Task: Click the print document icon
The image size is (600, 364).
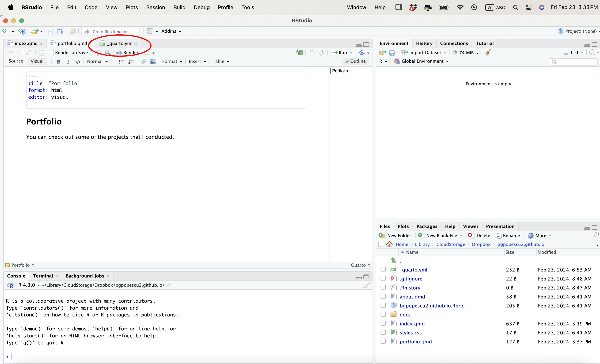Action: [x=73, y=31]
